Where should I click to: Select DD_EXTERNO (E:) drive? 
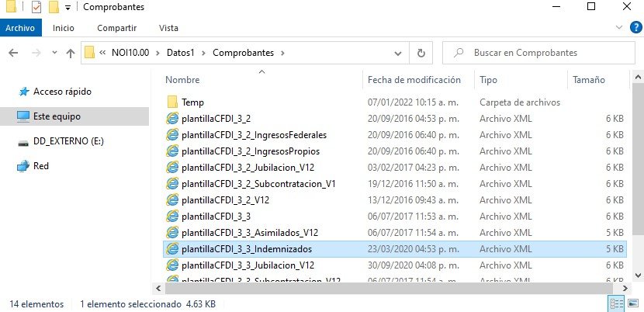(68, 141)
